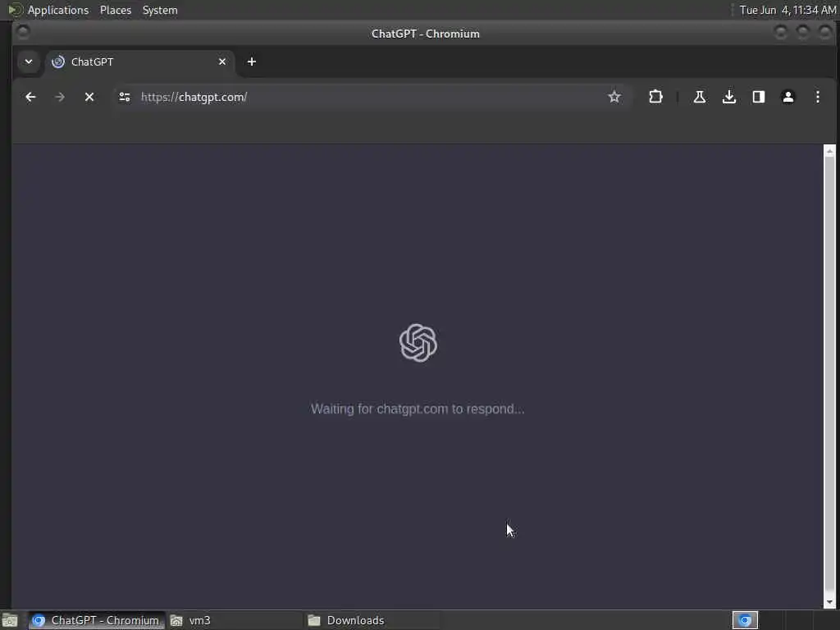Toggle the browser side panel

point(759,97)
